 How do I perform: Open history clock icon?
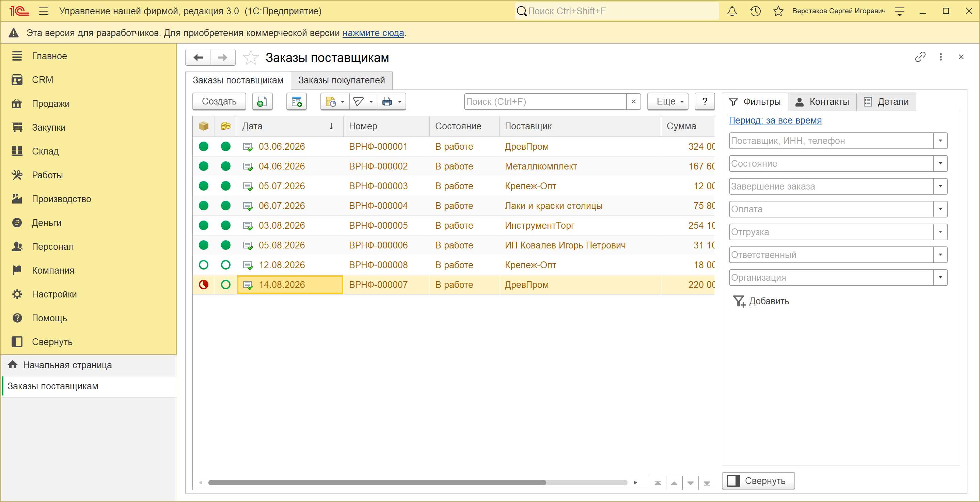point(755,11)
